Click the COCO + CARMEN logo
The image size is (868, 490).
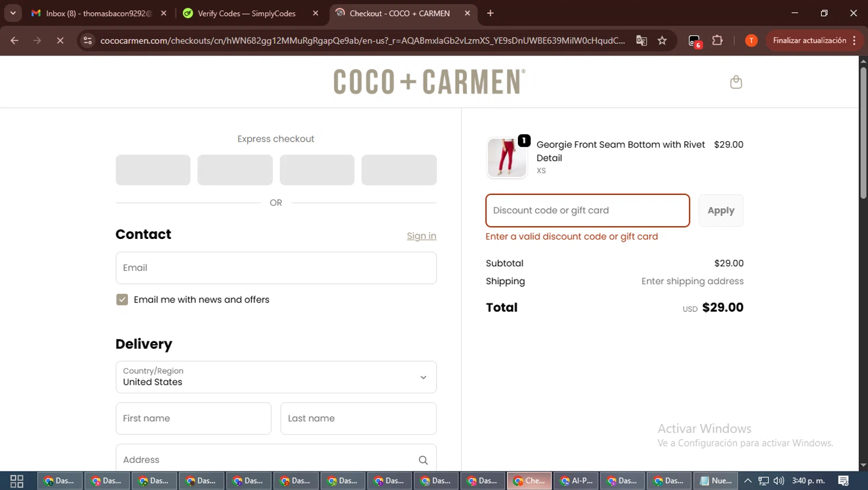(429, 82)
